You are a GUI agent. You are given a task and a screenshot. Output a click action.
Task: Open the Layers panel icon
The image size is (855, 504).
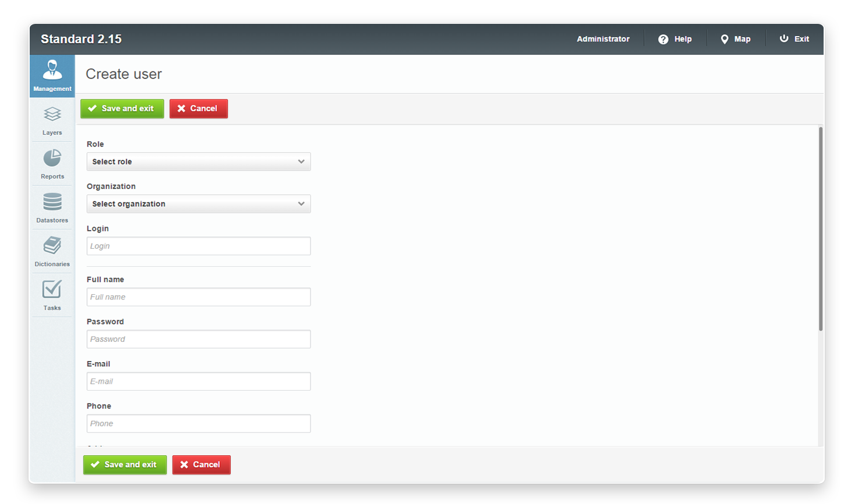pyautogui.click(x=52, y=114)
